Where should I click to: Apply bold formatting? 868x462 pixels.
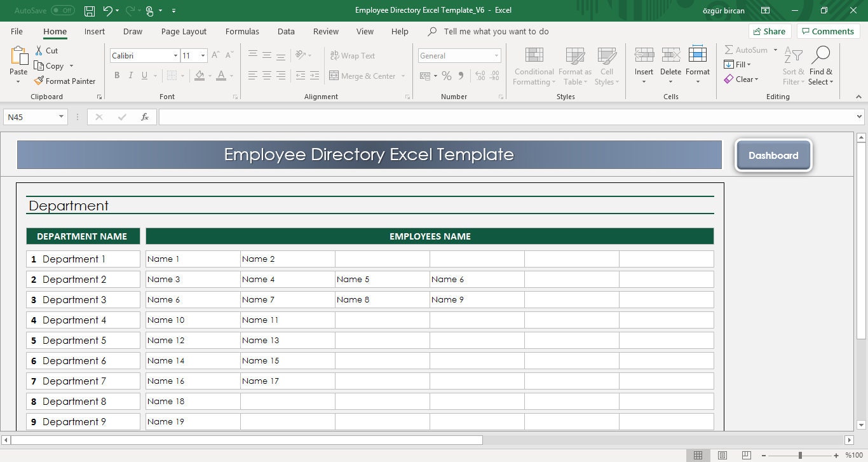117,76
